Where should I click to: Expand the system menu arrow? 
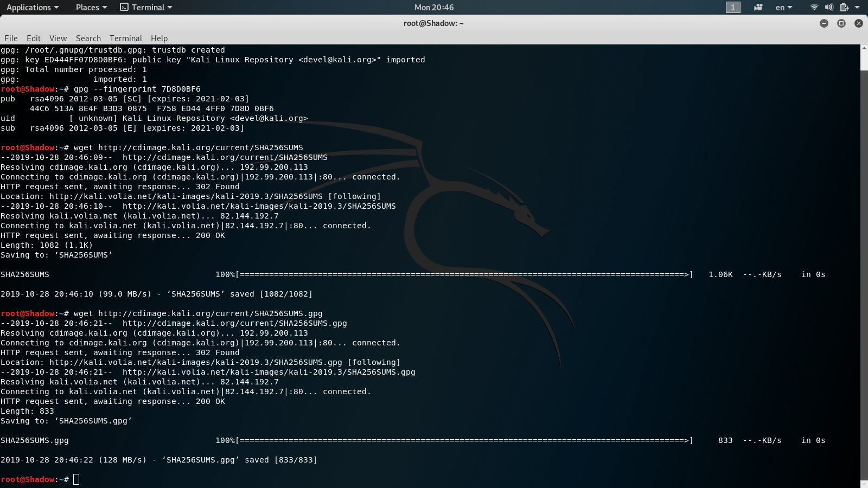(x=857, y=7)
